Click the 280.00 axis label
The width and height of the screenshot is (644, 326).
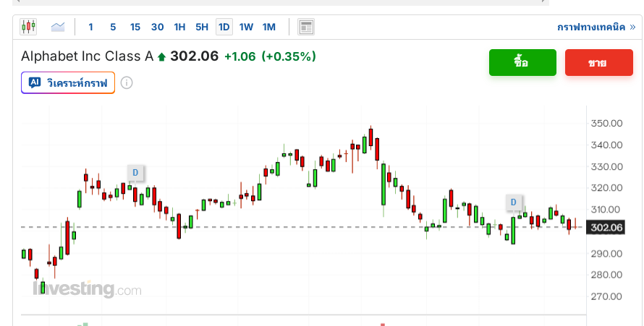pyautogui.click(x=606, y=275)
